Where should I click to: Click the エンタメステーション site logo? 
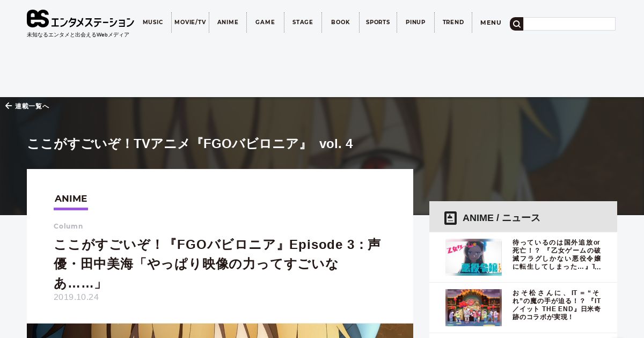click(x=80, y=19)
